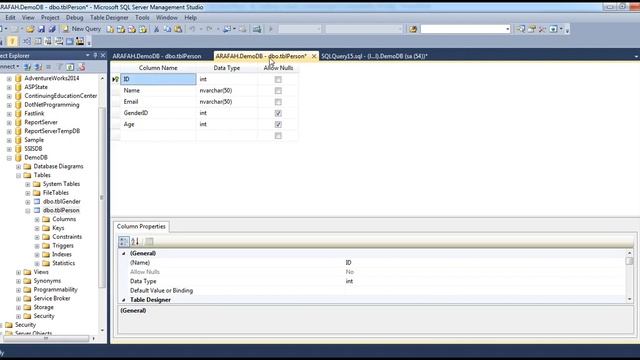
Task: Open the Table Designer menu
Action: pyautogui.click(x=109, y=18)
